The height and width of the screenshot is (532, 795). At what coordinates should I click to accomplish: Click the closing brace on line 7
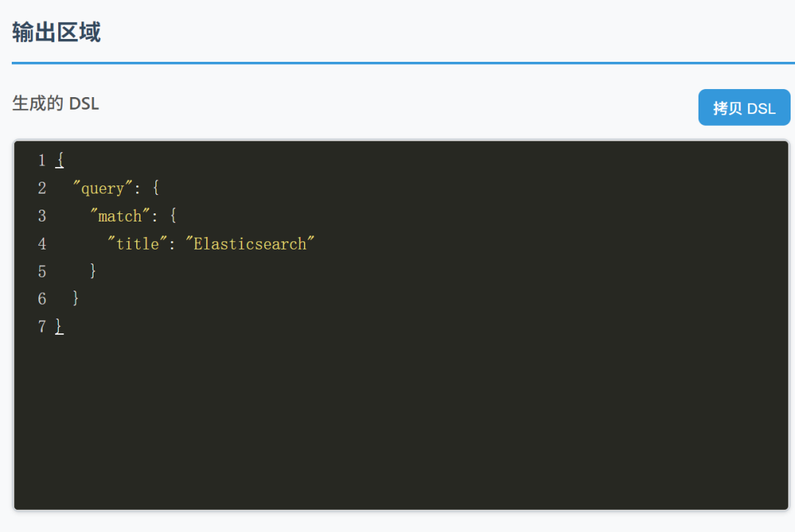(60, 327)
